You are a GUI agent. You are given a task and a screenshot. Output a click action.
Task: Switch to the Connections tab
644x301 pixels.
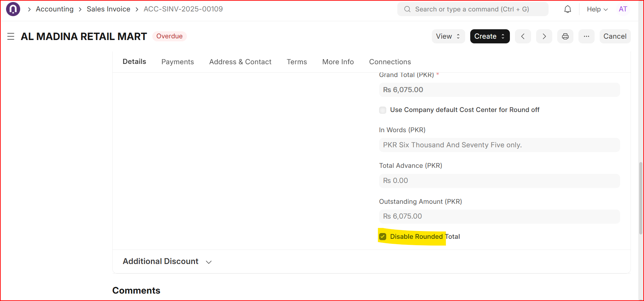pos(390,62)
